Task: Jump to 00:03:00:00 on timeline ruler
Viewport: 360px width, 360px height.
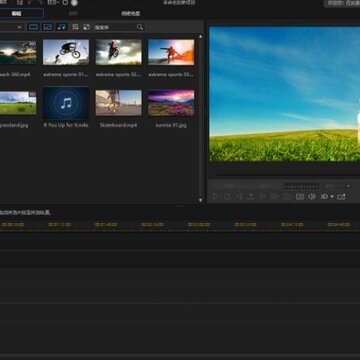Action: (199, 225)
